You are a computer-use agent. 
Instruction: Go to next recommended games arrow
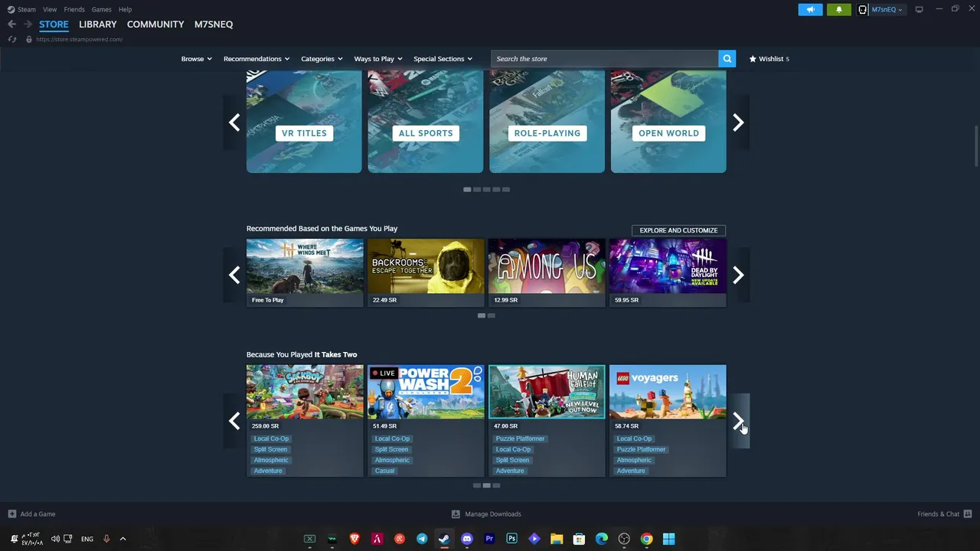(738, 275)
